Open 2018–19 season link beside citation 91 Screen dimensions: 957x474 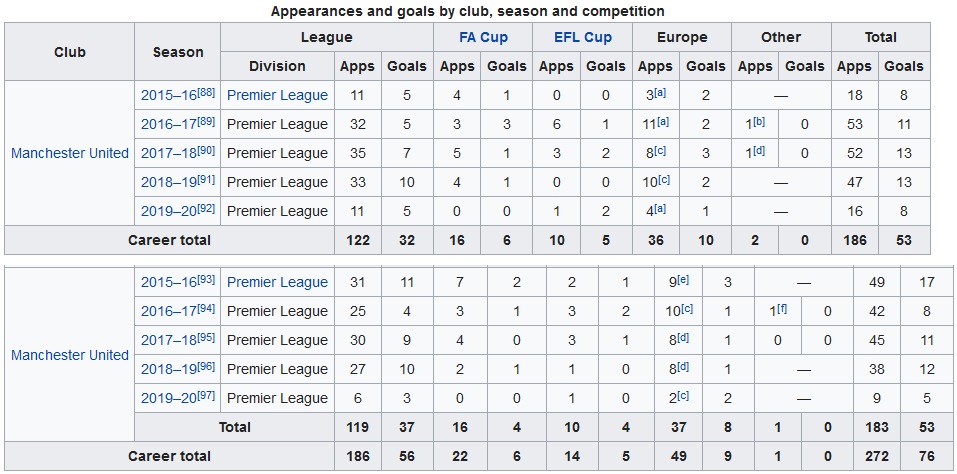(x=170, y=182)
